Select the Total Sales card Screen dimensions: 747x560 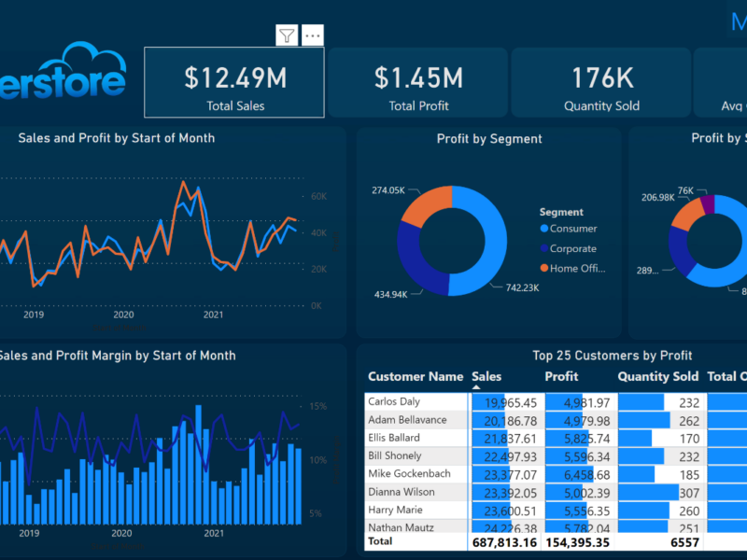click(x=233, y=83)
